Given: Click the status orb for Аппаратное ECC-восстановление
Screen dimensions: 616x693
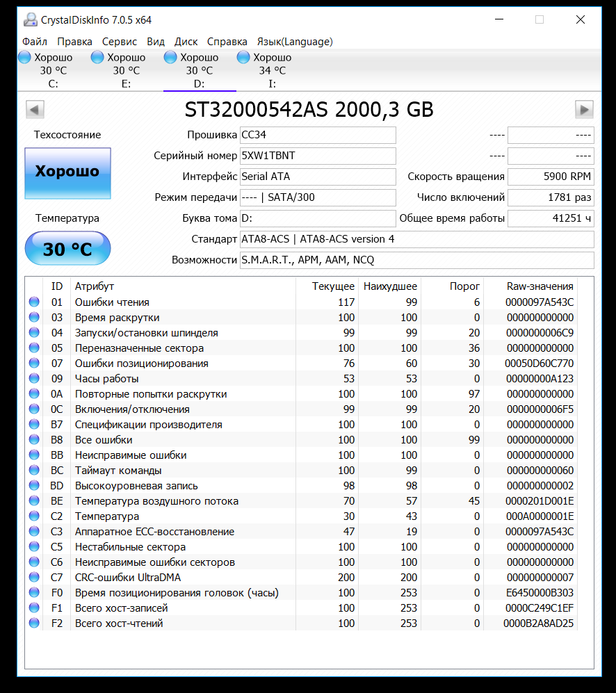Looking at the screenshot, I should 34,531.
